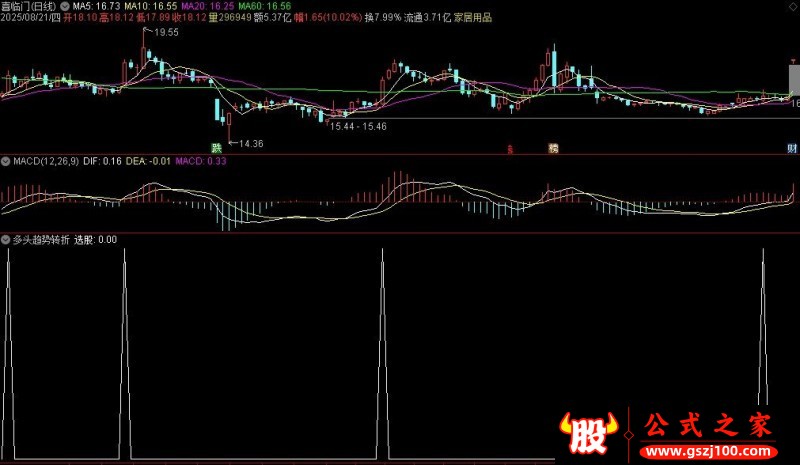Click the 14.36 low price annotation
Image resolution: width=800 pixels, height=465 pixels.
(251, 144)
